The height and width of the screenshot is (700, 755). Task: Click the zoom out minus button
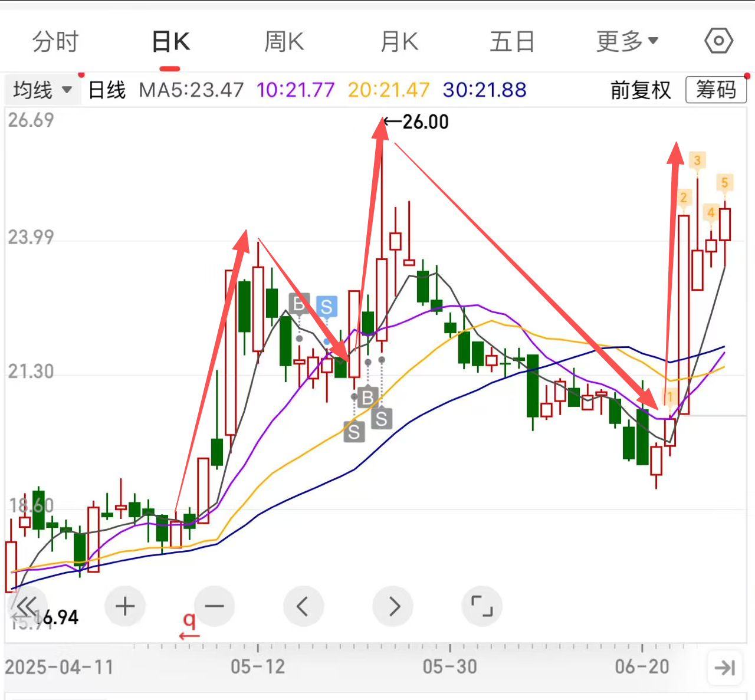214,606
